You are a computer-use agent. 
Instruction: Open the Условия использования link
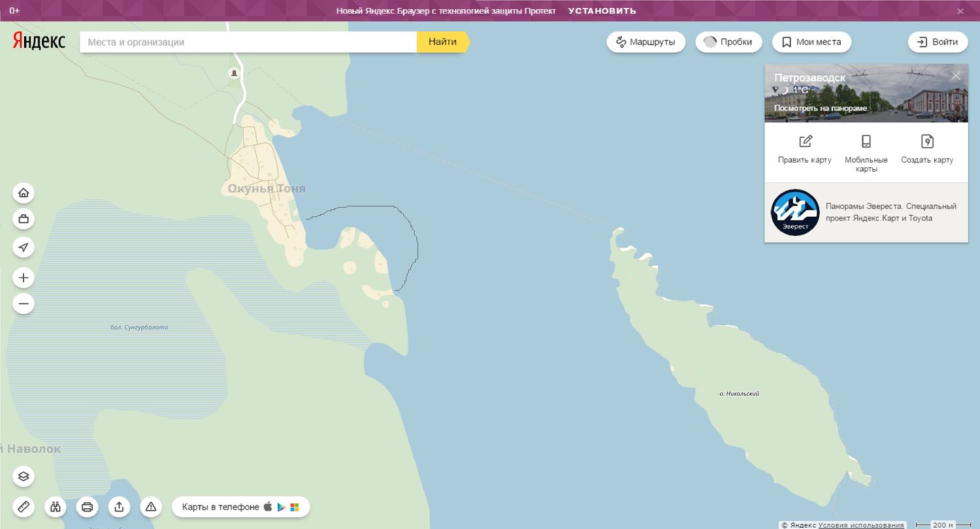click(861, 525)
